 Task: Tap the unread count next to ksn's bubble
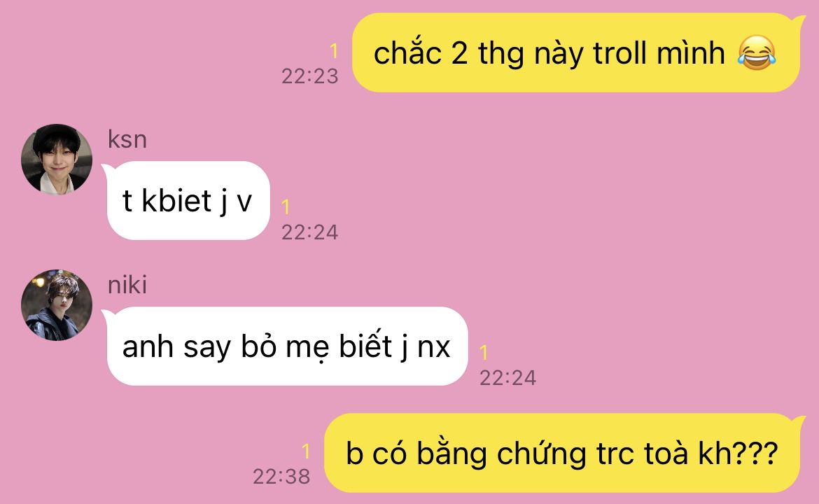pyautogui.click(x=286, y=206)
